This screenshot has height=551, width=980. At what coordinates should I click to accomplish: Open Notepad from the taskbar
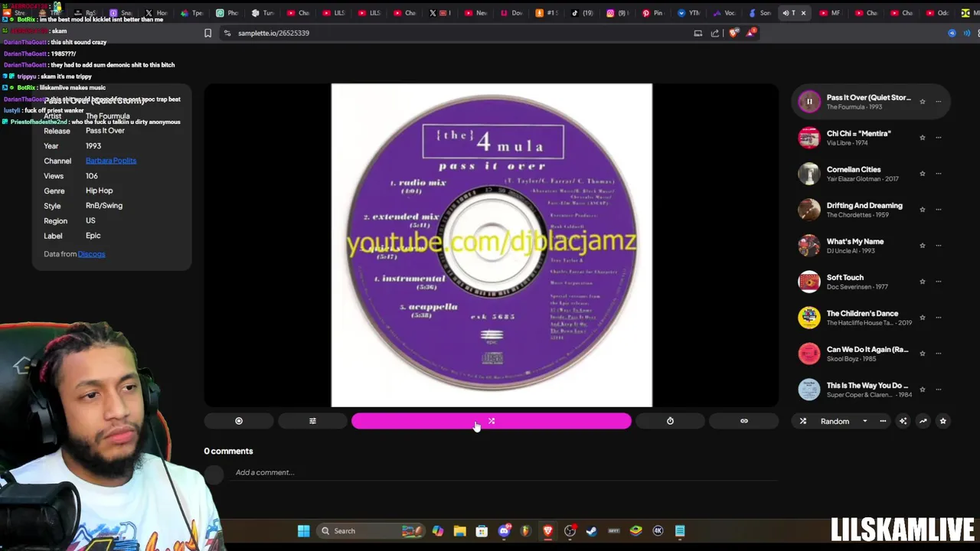pyautogui.click(x=680, y=531)
